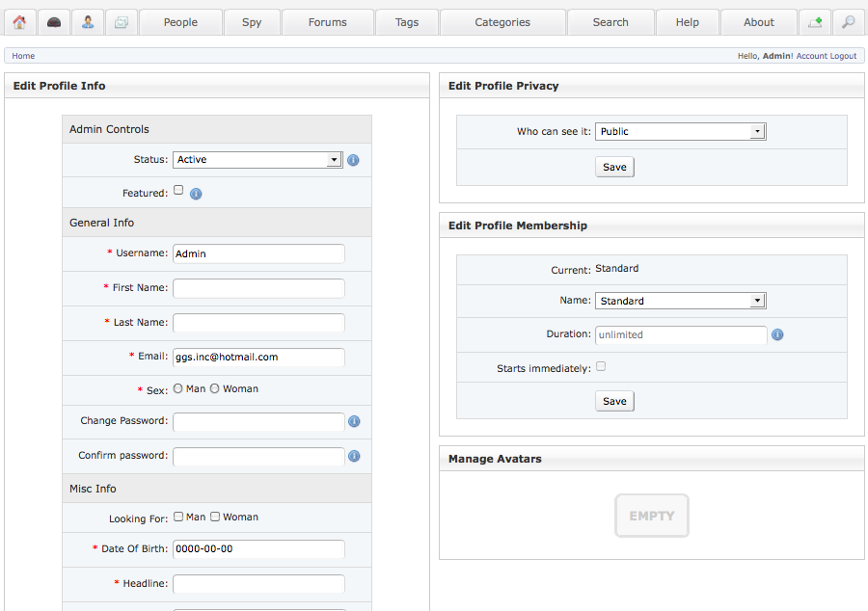Click info icon beside Duration field

click(777, 335)
